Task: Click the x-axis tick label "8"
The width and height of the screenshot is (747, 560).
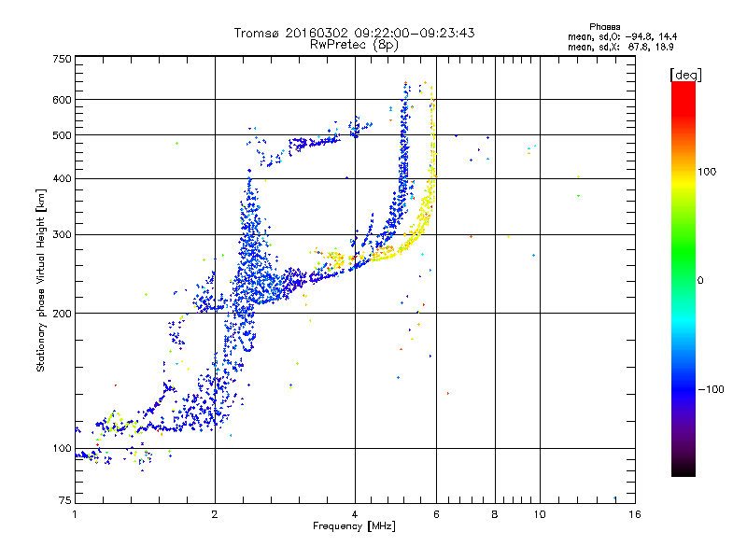Action: [x=495, y=514]
